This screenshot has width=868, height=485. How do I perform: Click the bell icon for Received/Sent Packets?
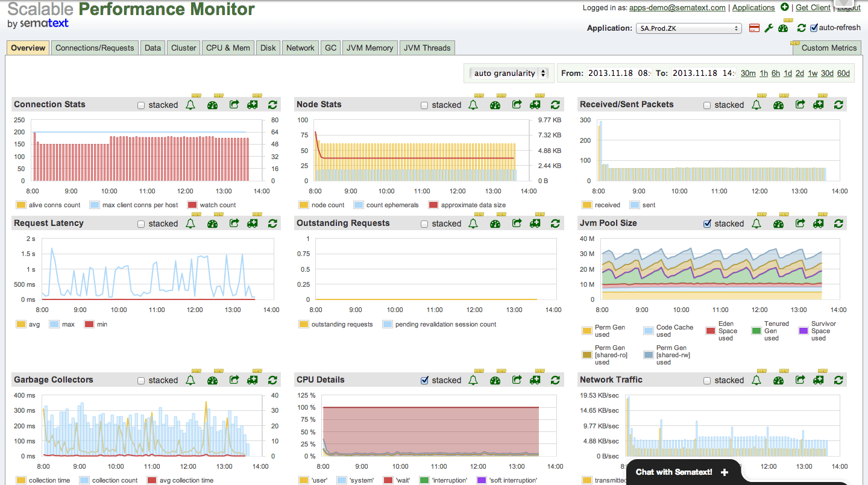click(x=756, y=105)
